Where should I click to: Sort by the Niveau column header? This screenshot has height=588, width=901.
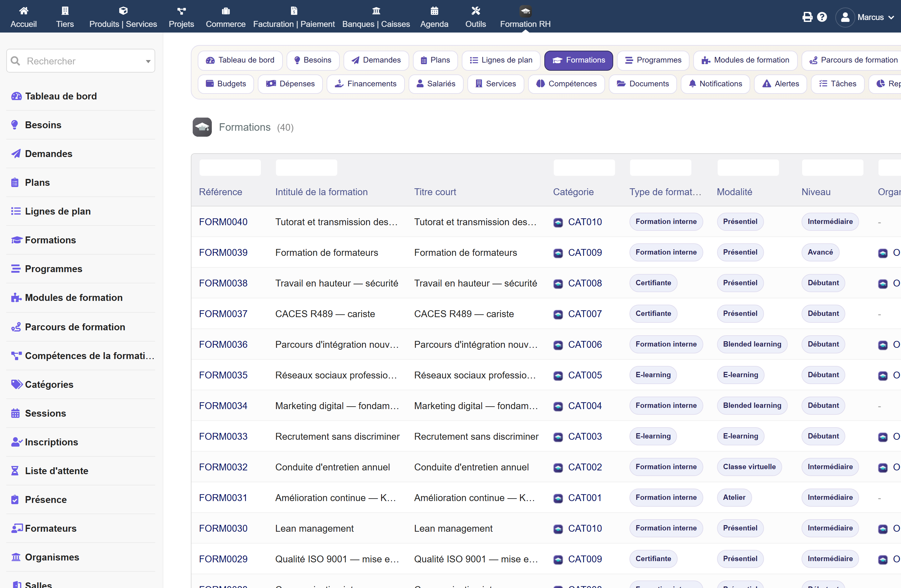(x=816, y=192)
